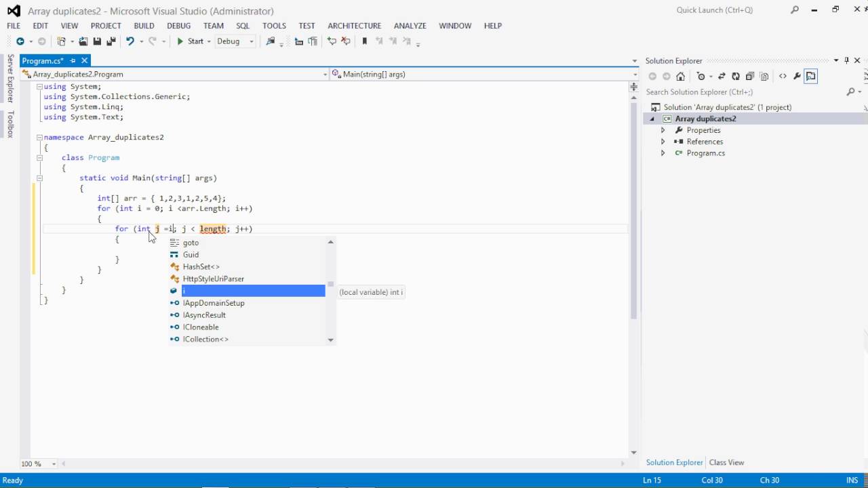Open the EDIT menu

[41, 26]
